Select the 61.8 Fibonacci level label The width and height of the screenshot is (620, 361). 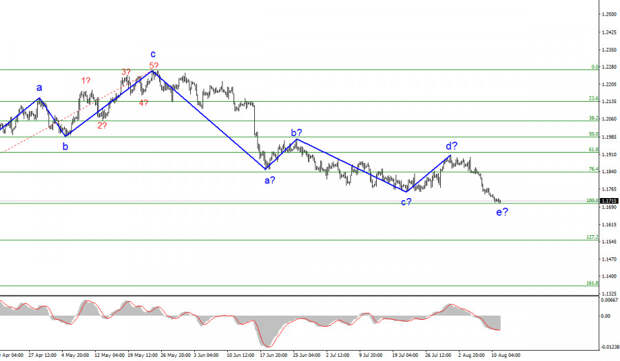coord(594,149)
